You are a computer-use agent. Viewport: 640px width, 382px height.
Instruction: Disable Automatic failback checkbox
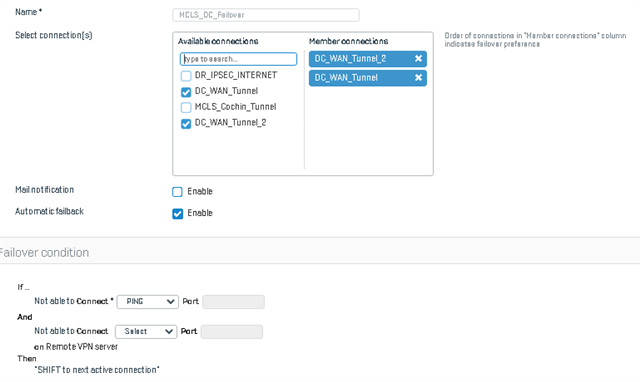177,213
